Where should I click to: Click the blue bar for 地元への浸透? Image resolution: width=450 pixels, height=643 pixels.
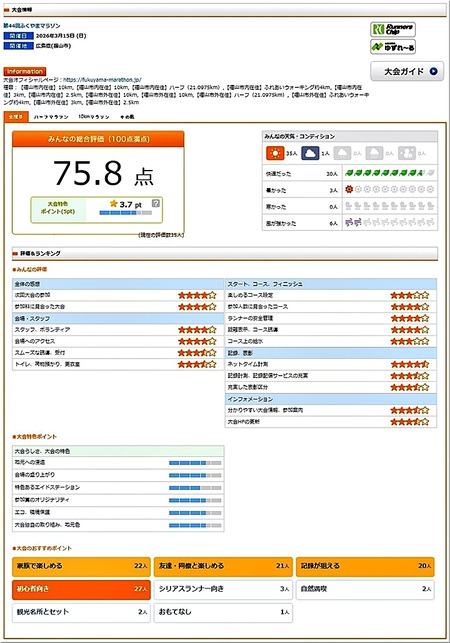(195, 463)
